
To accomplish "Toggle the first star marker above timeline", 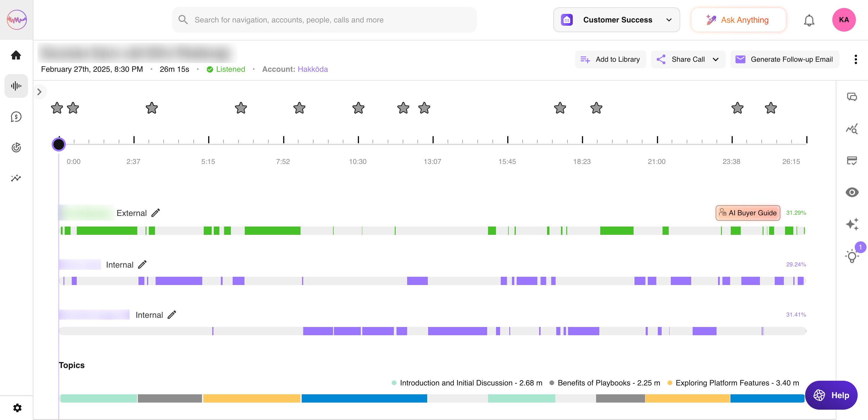I will pos(57,108).
